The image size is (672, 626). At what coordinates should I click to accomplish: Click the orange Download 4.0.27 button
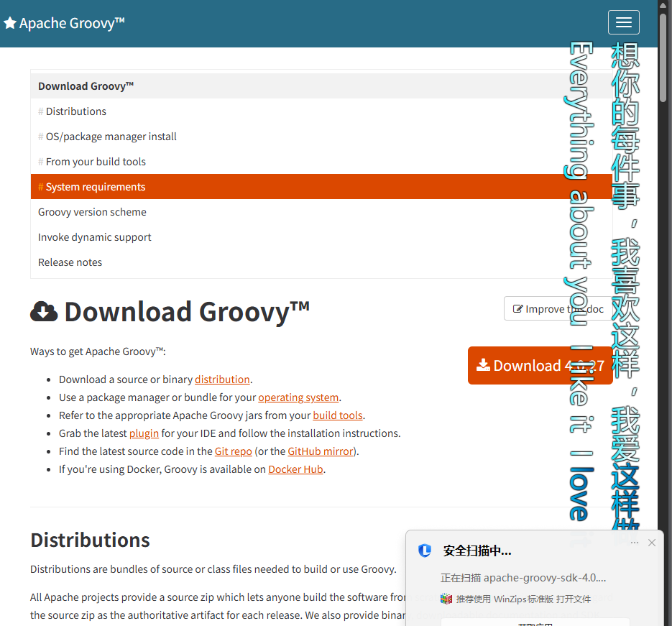540,366
